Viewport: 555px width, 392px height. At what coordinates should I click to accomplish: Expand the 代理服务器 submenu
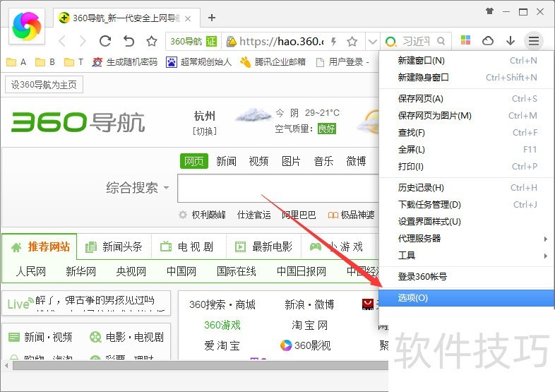point(466,238)
